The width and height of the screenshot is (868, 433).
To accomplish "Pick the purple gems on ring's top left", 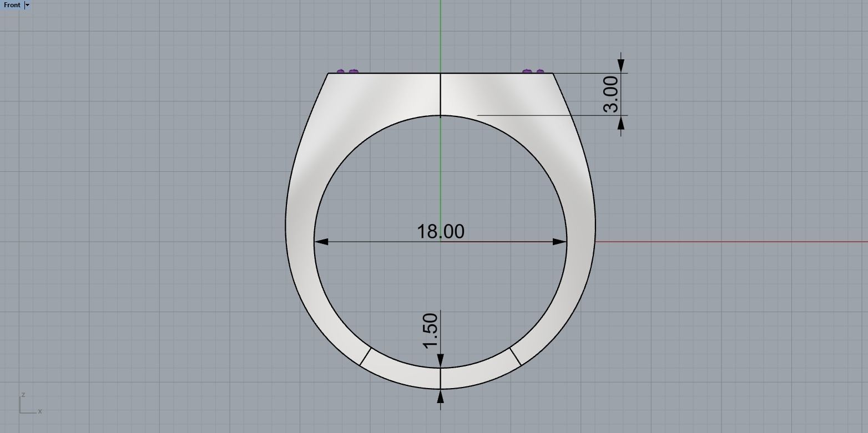I will [347, 72].
